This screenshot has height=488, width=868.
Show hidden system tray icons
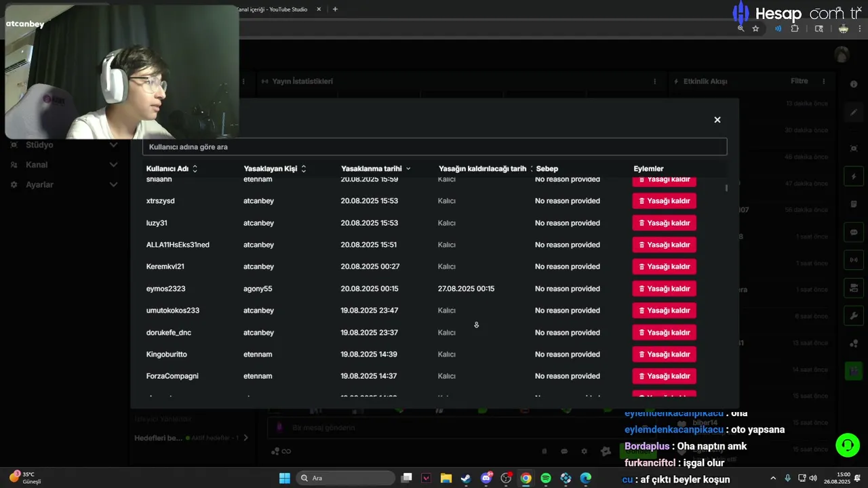(x=773, y=478)
